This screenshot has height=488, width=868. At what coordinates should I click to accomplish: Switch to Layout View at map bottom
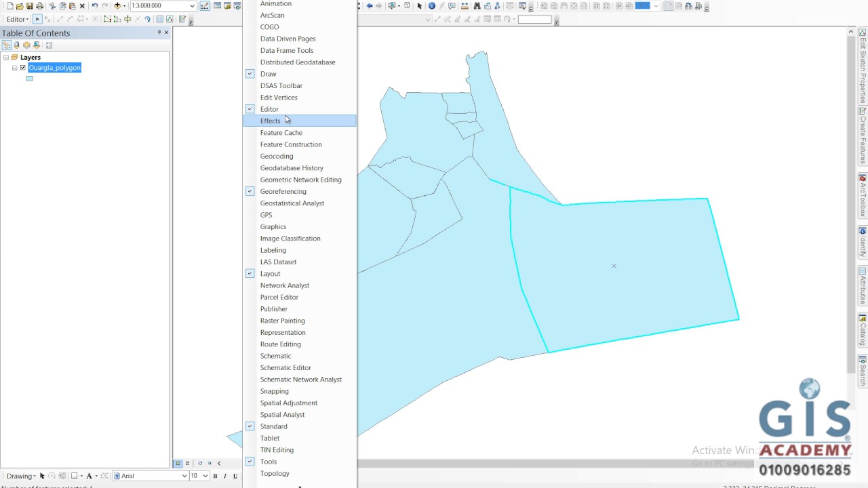188,464
